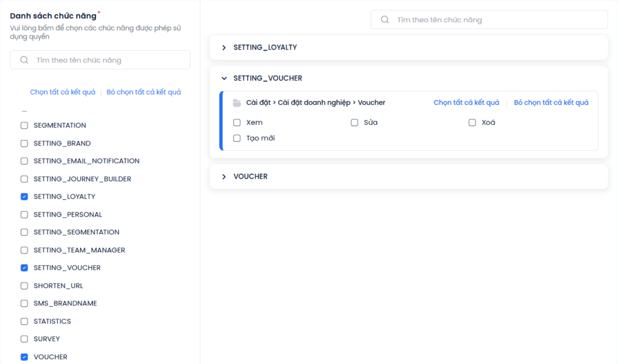Click left panel 'Chọn tất cả kết quả' link
Screen dimensions: 618x364
[63, 92]
